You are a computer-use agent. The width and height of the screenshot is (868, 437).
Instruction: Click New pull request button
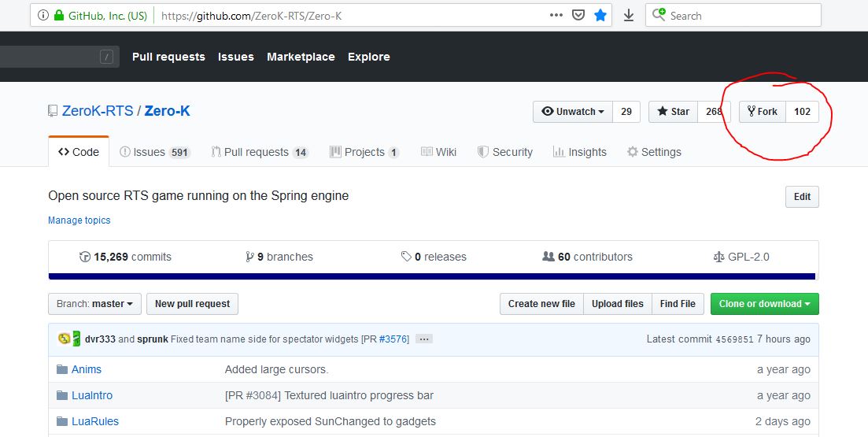point(192,303)
